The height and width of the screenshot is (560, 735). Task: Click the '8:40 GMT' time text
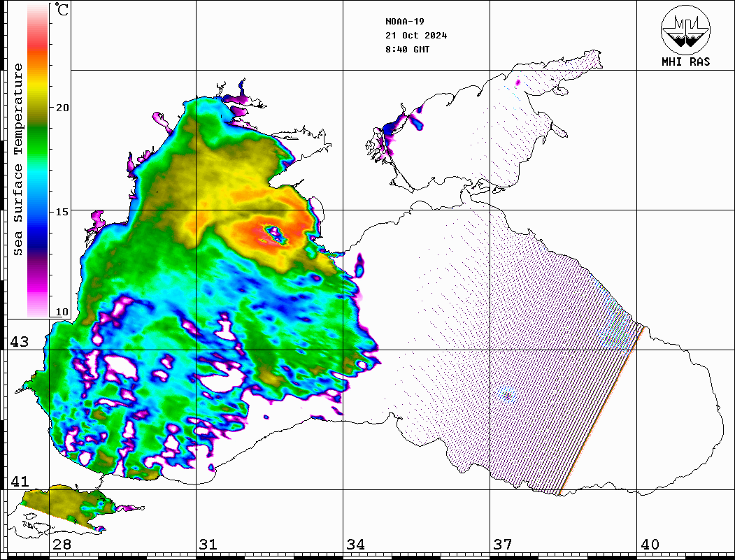(407, 50)
